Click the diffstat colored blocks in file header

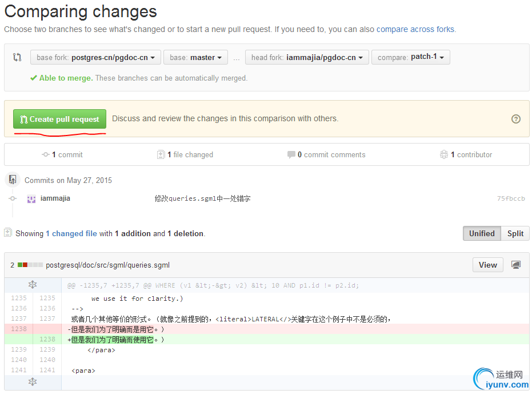(30, 265)
